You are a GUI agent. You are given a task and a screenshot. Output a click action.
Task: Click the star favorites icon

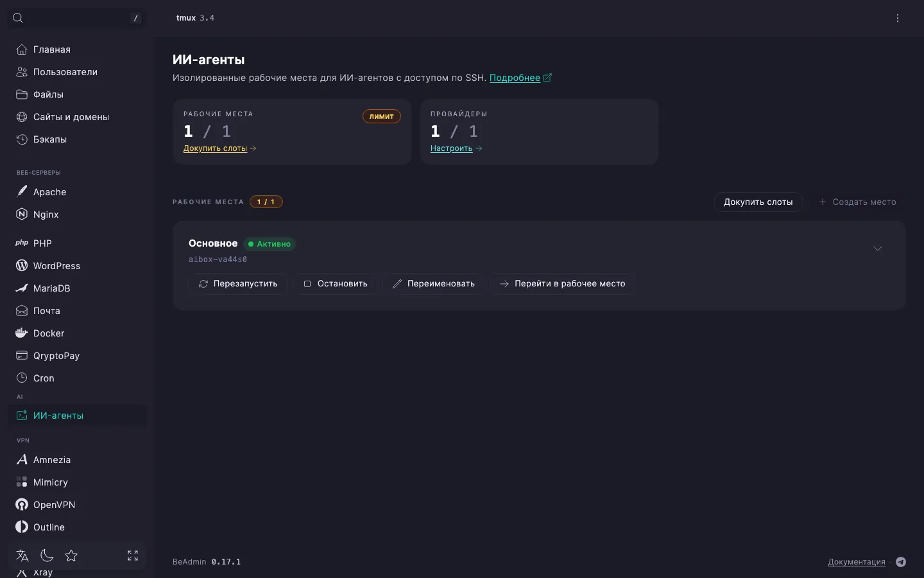pos(71,556)
